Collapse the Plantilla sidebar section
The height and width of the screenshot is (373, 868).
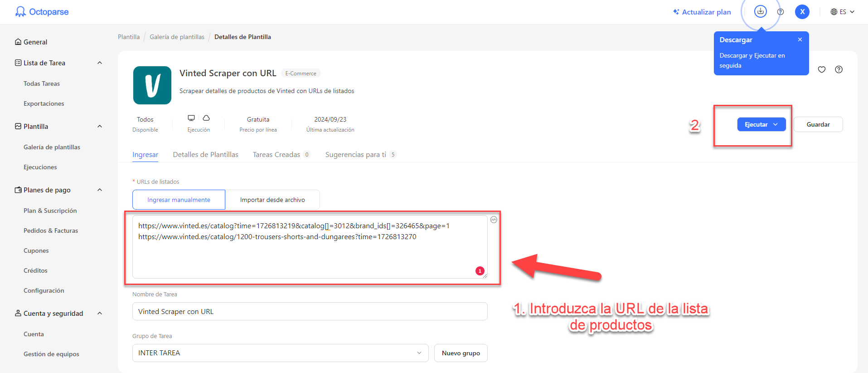pos(100,126)
